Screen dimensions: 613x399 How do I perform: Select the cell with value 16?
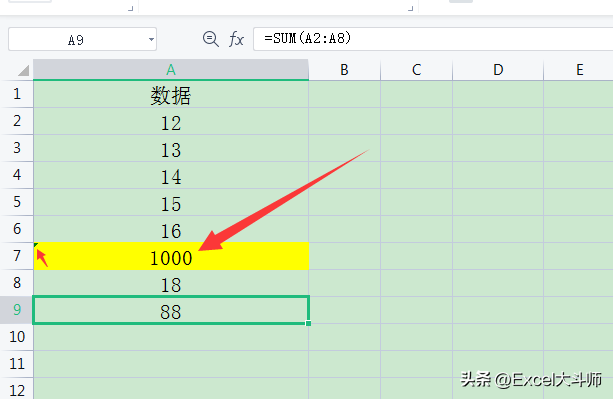(x=171, y=229)
